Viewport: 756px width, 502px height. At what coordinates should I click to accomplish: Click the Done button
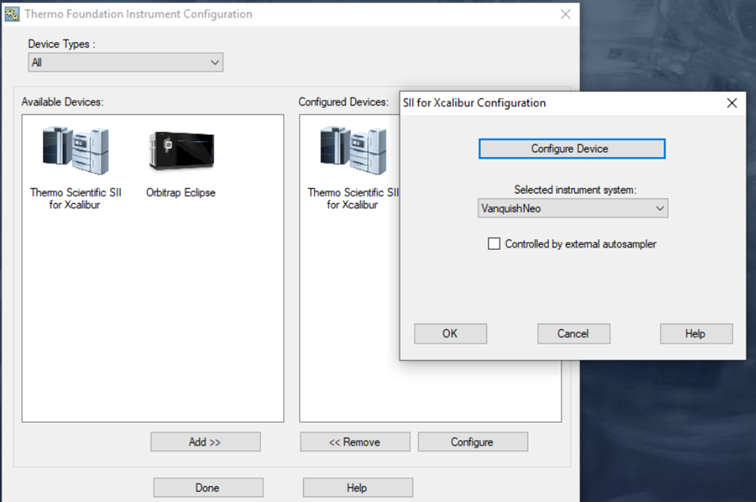208,488
